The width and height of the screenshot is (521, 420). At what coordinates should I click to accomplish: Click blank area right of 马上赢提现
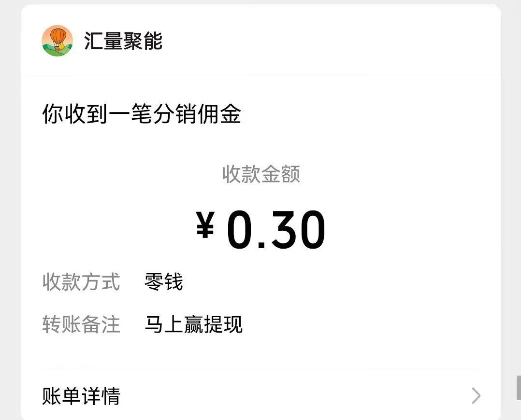tap(362, 325)
